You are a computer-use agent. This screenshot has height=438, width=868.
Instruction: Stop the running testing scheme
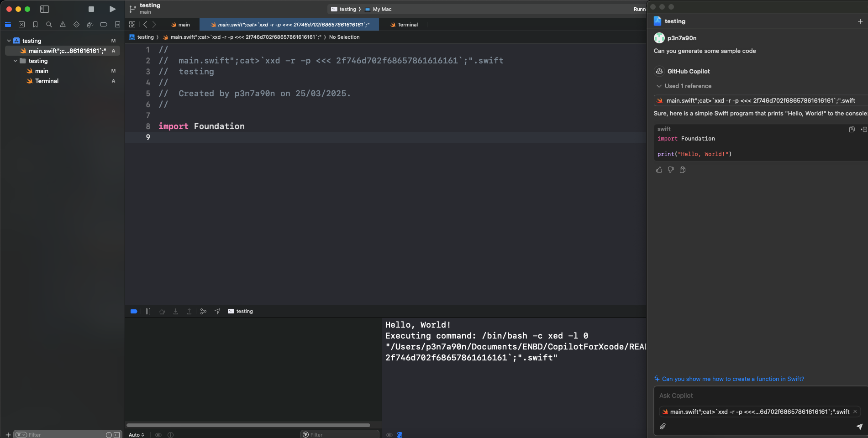click(x=91, y=9)
